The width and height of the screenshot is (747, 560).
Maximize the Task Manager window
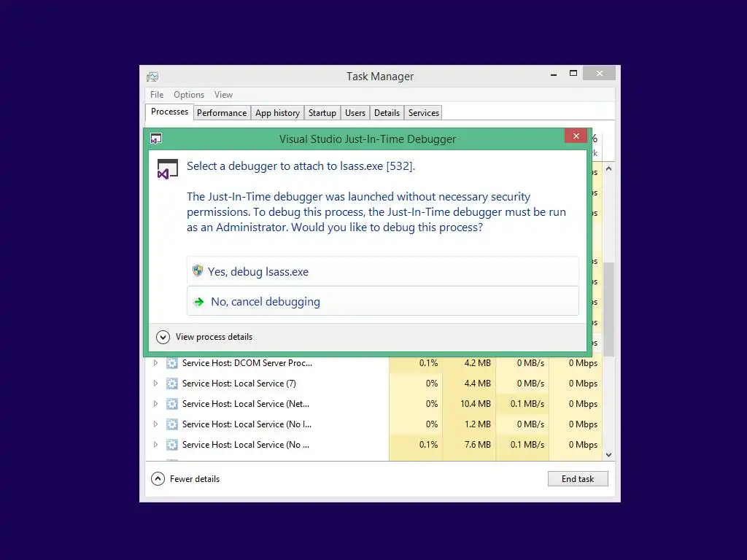coord(573,74)
